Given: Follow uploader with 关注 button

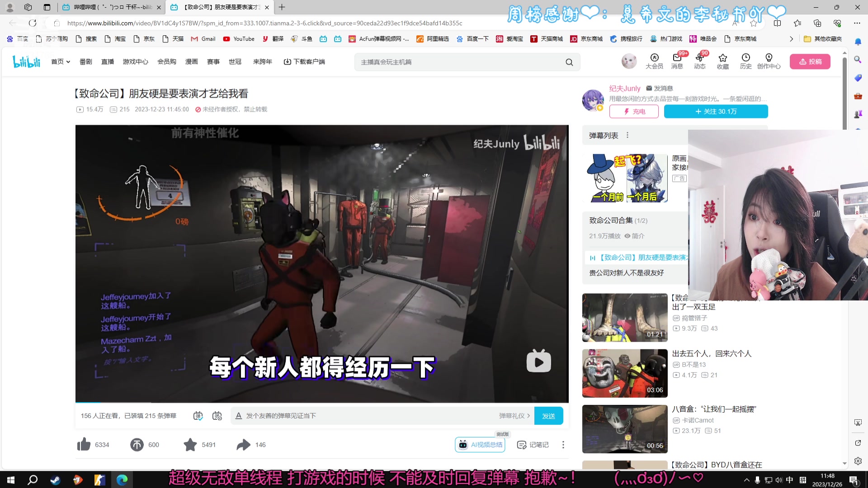Looking at the screenshot, I should pos(716,112).
